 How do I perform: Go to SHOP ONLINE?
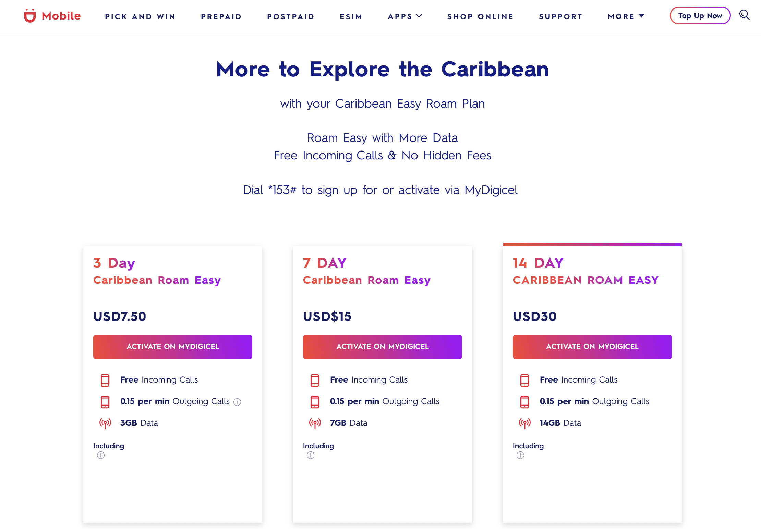pyautogui.click(x=480, y=16)
